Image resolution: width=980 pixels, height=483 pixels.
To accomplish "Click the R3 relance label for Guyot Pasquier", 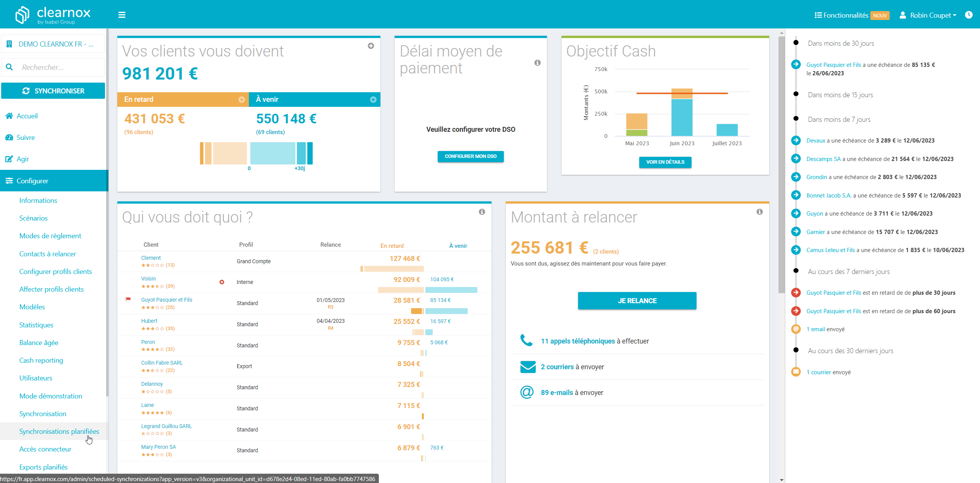I will pyautogui.click(x=330, y=307).
